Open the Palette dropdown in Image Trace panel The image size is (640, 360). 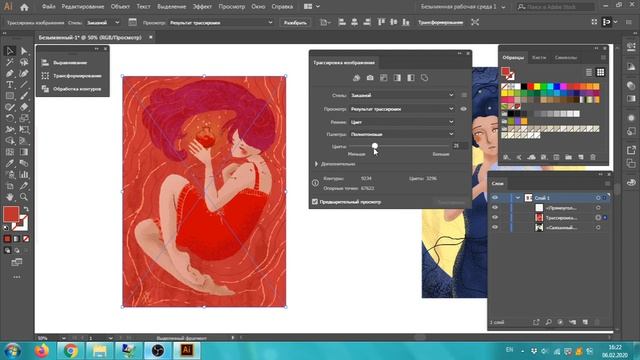(402, 134)
